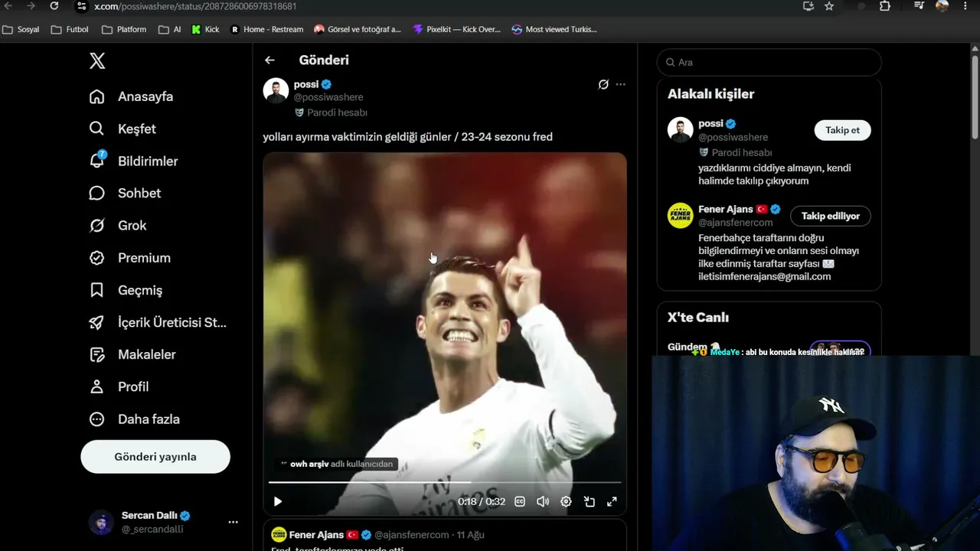Screen dimensions: 980x551
Task: Click the page vertical scrollbar
Action: tap(975, 96)
